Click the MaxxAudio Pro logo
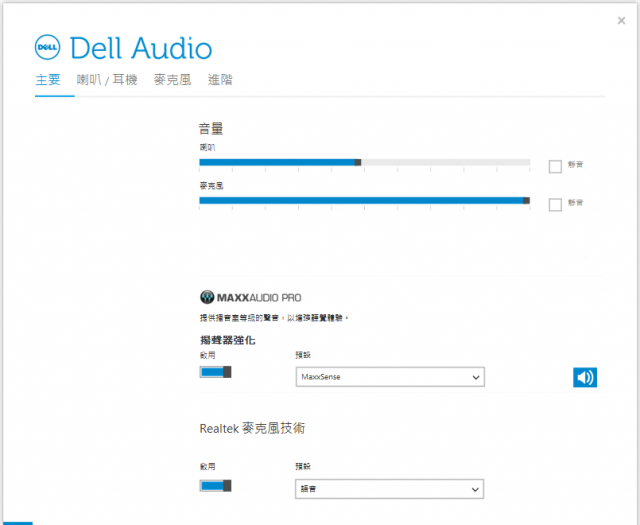640x525 pixels. point(250,297)
